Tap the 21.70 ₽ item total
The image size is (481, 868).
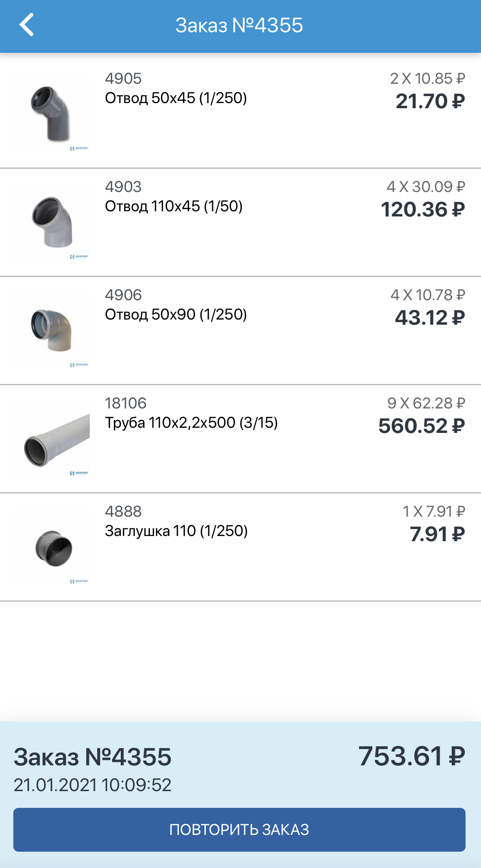tap(430, 102)
